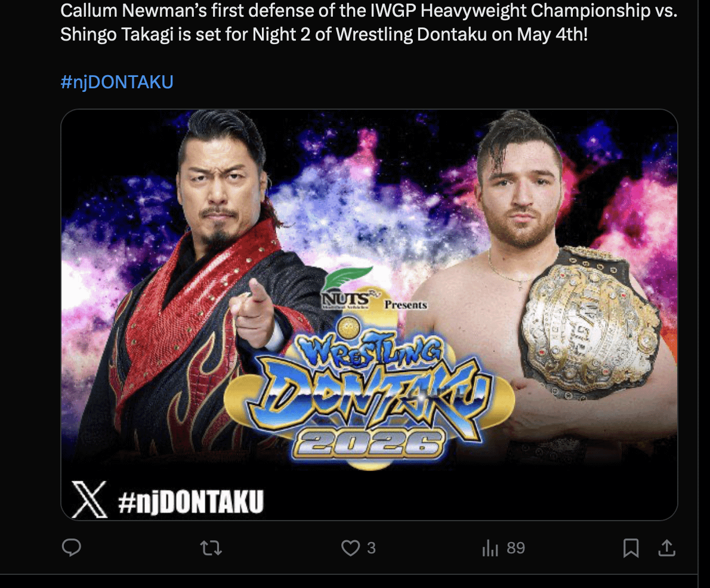Click the pointing hand in the photo
The height and width of the screenshot is (588, 710).
tap(254, 312)
